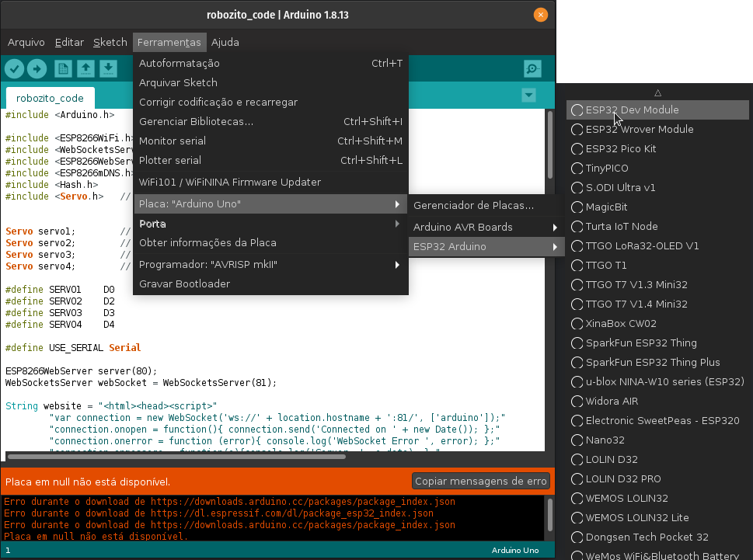The image size is (753, 560).
Task: Open the Editar menu
Action: (69, 42)
